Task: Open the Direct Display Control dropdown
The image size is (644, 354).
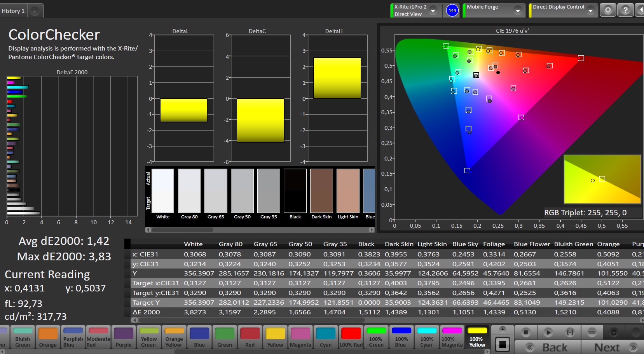Action: pyautogui.click(x=590, y=10)
